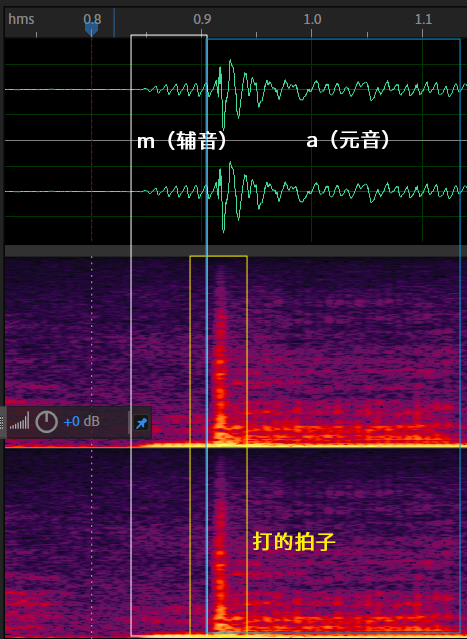Click the blue pin icon on volume HUD
This screenshot has height=639, width=467.
coord(141,423)
